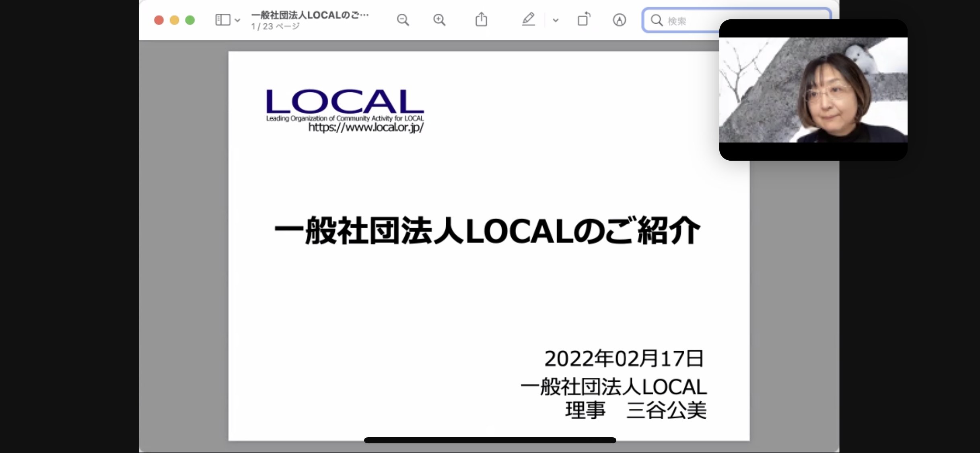Rotate the page with the rotate icon
The height and width of the screenshot is (453, 980).
[x=584, y=19]
